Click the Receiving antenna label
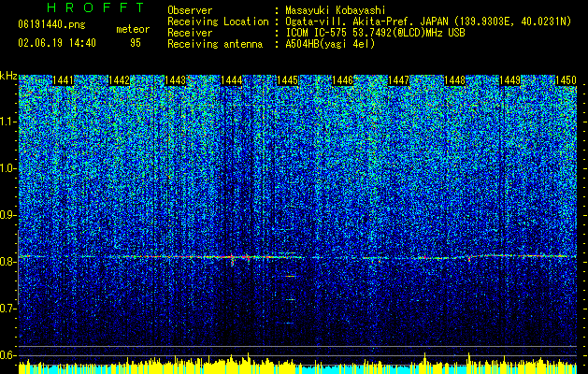Screen dimensions: 588x374 pyautogui.click(x=215, y=44)
